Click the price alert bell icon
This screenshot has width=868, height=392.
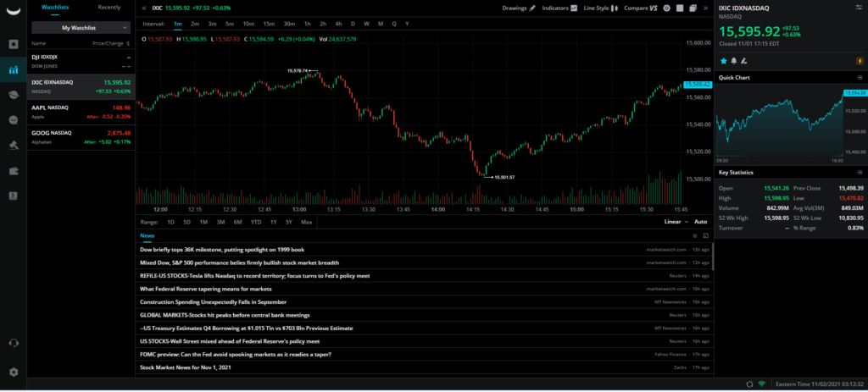(733, 61)
